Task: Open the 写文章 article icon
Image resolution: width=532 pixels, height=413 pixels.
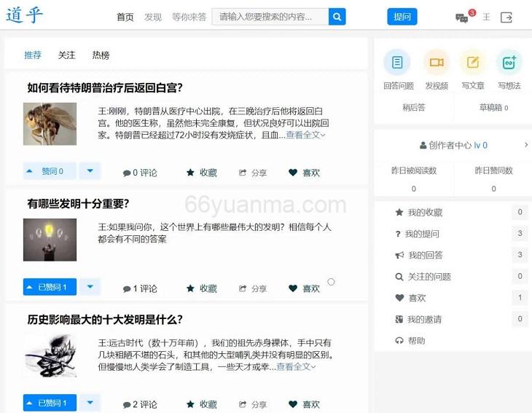Action: click(473, 63)
